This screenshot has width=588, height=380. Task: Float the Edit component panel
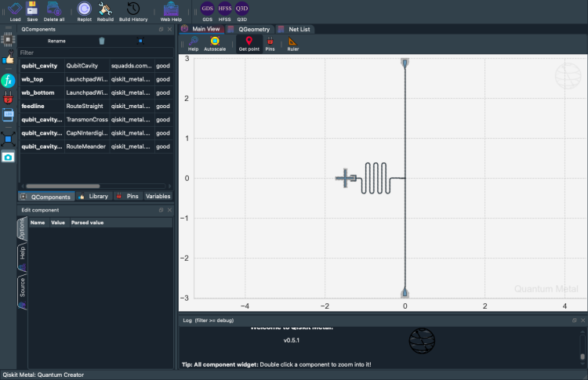coord(162,210)
